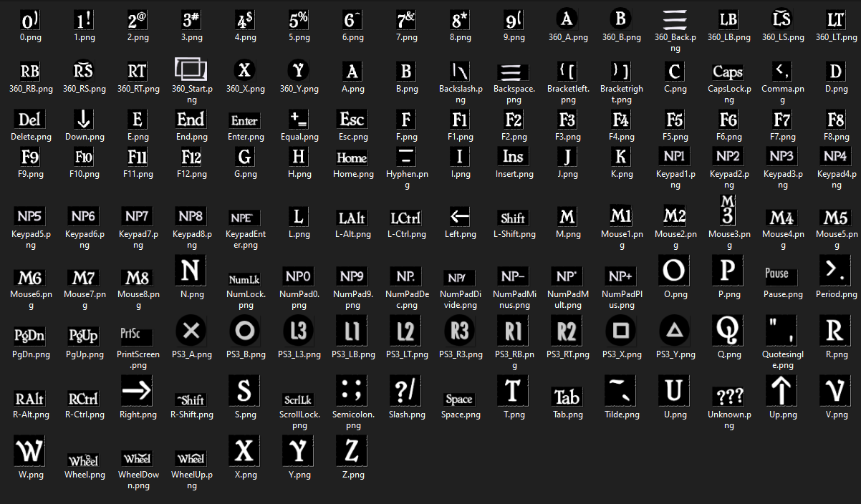The height and width of the screenshot is (504, 861).
Task: Select the Space.png key icon
Action: 459,399
